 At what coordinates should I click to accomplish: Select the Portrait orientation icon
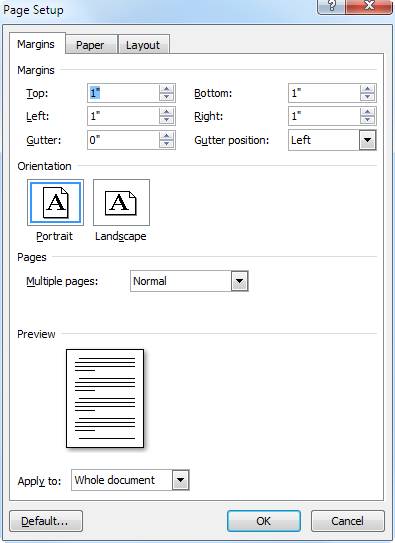55,203
